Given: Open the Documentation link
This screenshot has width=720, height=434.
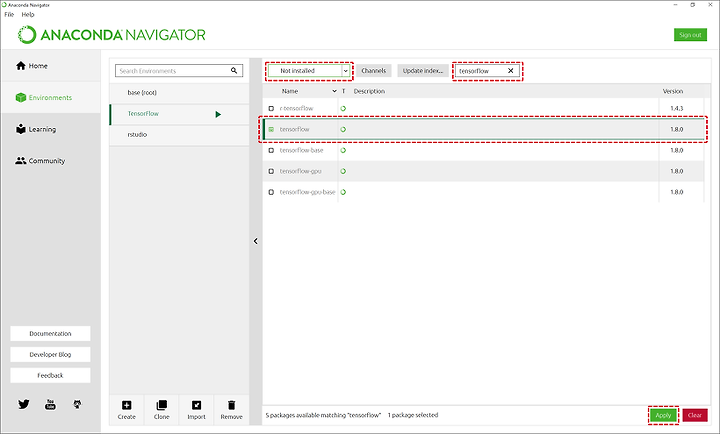Looking at the screenshot, I should point(51,333).
